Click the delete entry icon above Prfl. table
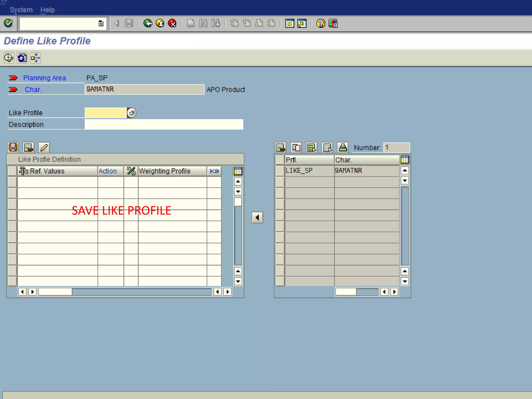 coord(281,148)
